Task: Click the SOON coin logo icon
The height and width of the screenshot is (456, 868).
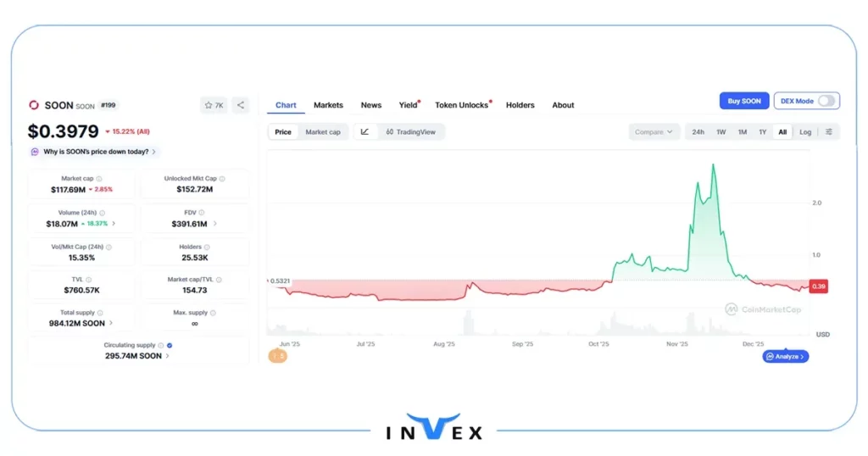Action: (x=34, y=105)
